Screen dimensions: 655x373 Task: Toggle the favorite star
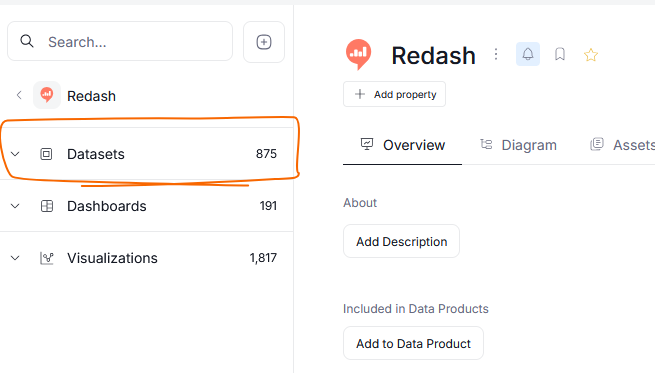click(x=591, y=55)
